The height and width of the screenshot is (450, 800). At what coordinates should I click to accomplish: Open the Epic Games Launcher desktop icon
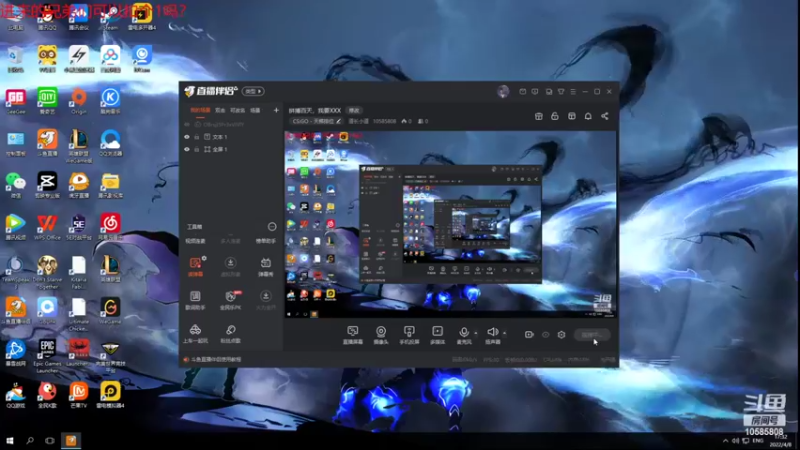click(47, 356)
